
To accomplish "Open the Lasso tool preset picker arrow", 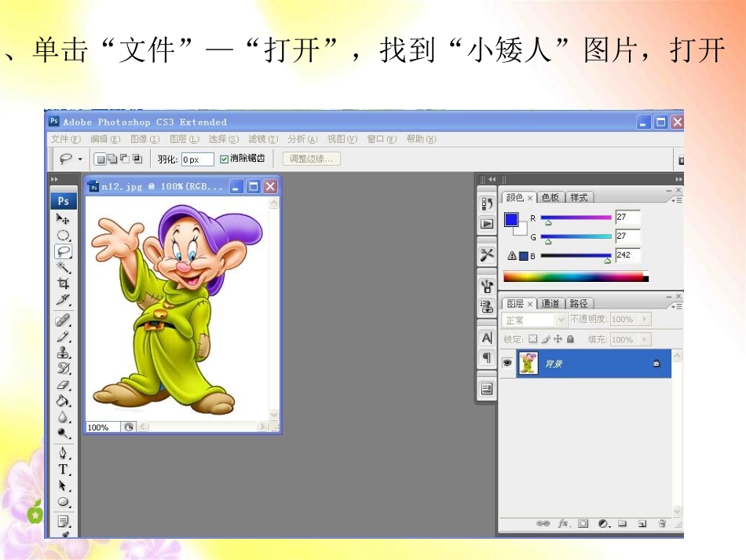I will (80, 159).
